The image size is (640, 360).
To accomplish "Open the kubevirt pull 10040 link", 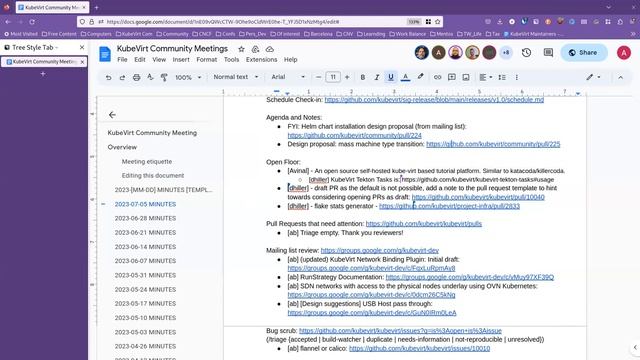I will [x=478, y=197].
